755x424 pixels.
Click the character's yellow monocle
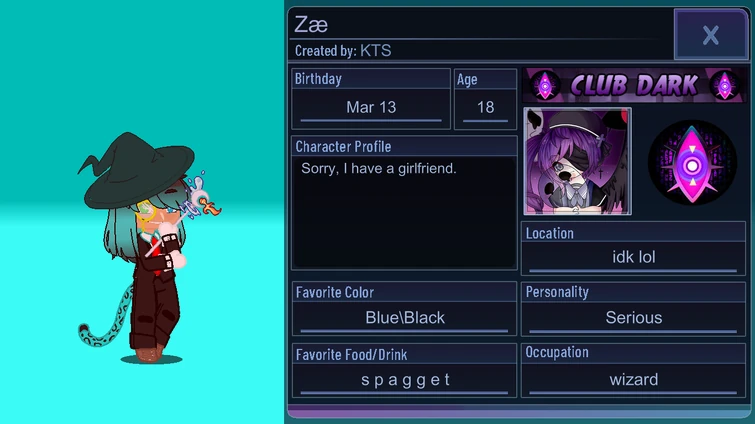[146, 212]
